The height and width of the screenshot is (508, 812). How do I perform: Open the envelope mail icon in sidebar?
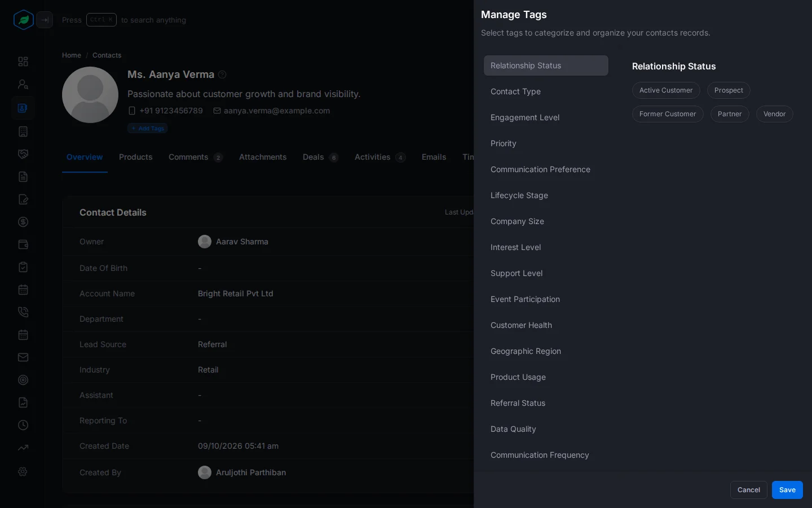23,357
